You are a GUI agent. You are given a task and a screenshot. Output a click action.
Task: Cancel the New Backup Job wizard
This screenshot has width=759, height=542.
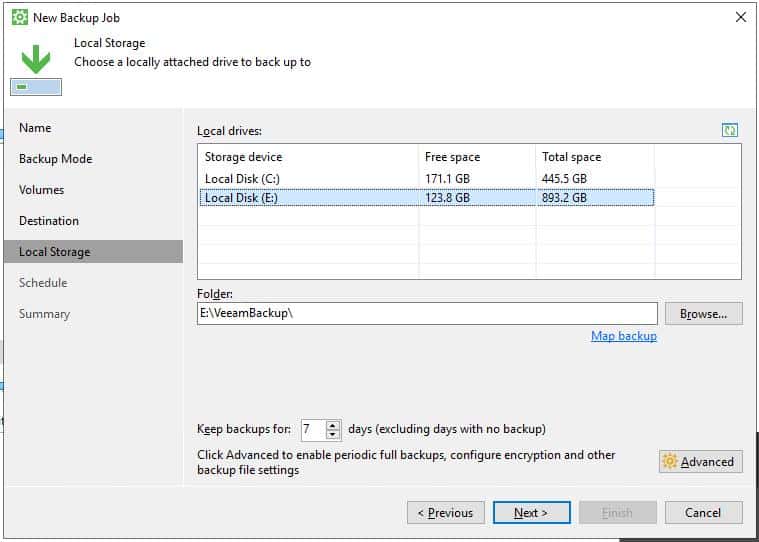(x=703, y=512)
